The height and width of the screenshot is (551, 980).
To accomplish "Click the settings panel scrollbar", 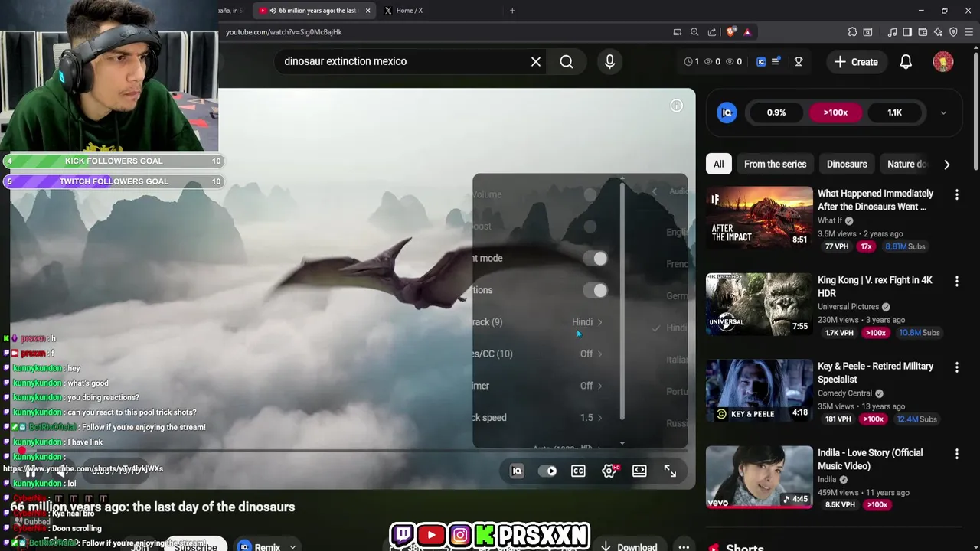I will [622, 302].
